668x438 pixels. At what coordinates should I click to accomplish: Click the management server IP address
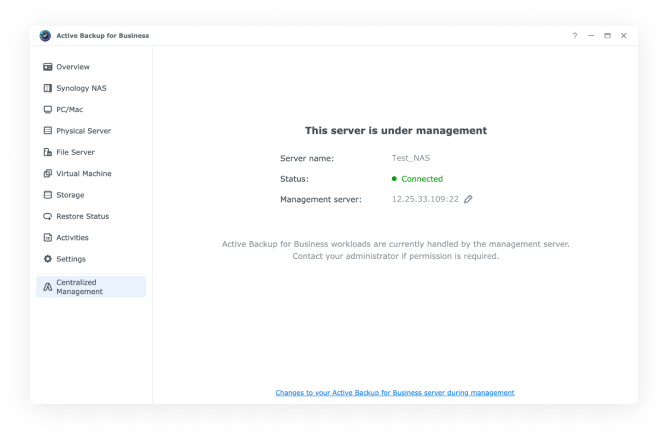tap(425, 199)
